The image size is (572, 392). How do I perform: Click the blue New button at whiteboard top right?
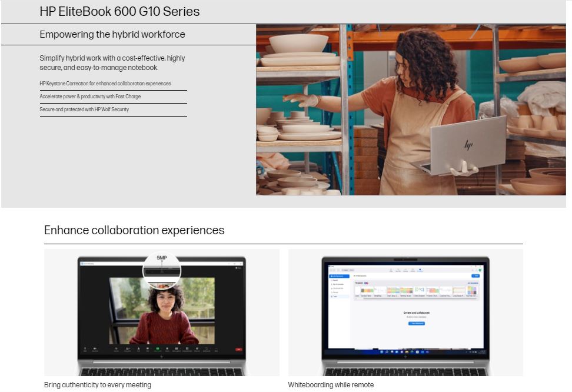pos(475,275)
